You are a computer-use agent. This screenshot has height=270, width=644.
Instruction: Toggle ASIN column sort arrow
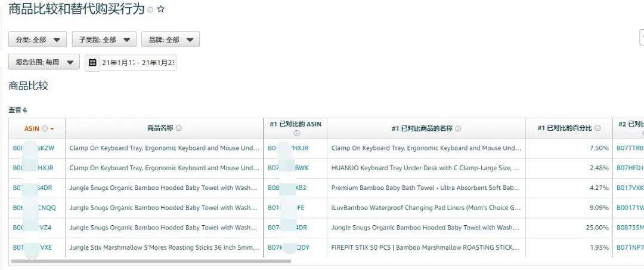(52, 129)
